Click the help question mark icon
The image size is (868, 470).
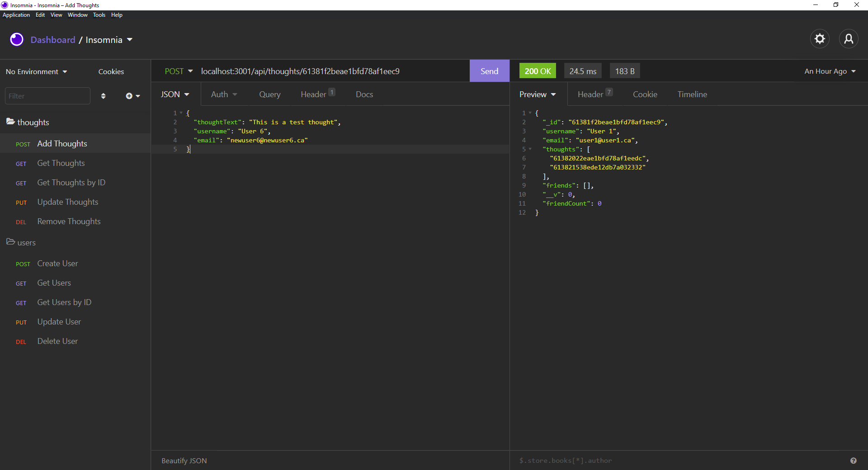[854, 461]
